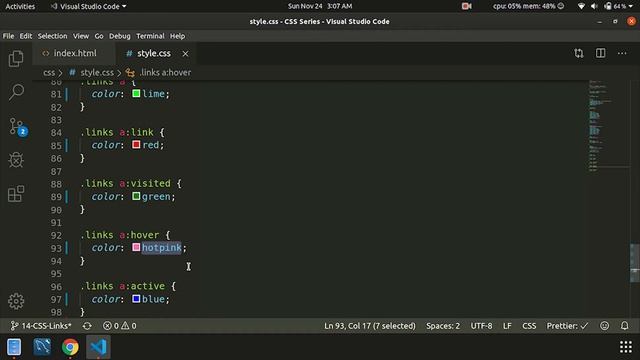This screenshot has width=640, height=360.
Task: Click the Open Changes compare icon
Action: point(579,53)
